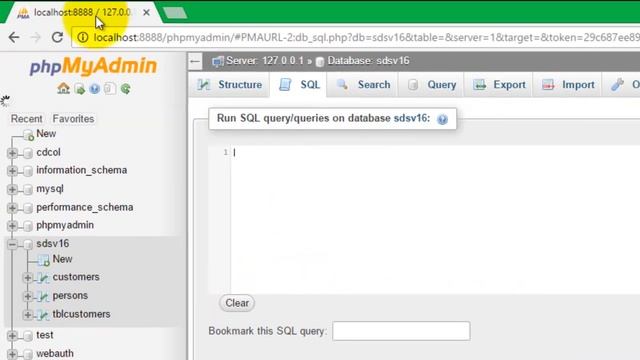Viewport: 640px width, 360px height.
Task: Click browser forward arrow
Action: tap(36, 37)
